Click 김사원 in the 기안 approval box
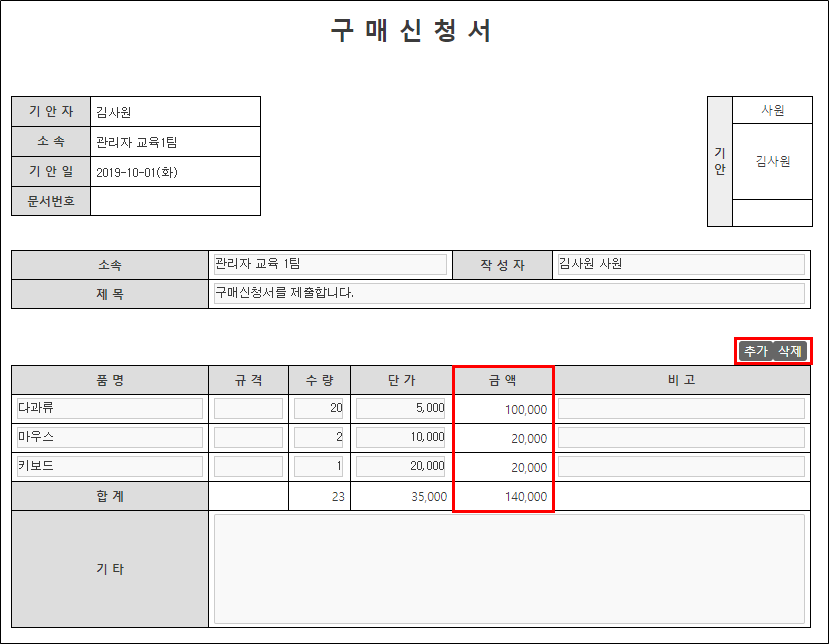The image size is (829, 644). point(772,161)
